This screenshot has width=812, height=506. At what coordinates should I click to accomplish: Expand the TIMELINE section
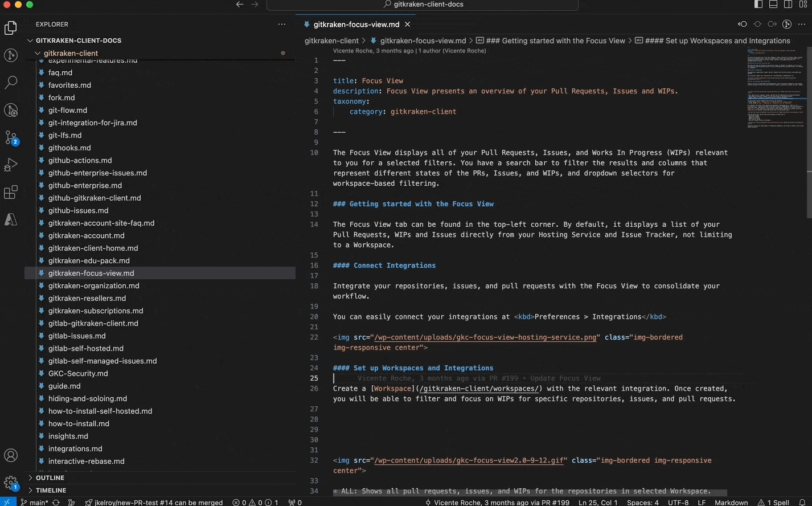coord(51,490)
